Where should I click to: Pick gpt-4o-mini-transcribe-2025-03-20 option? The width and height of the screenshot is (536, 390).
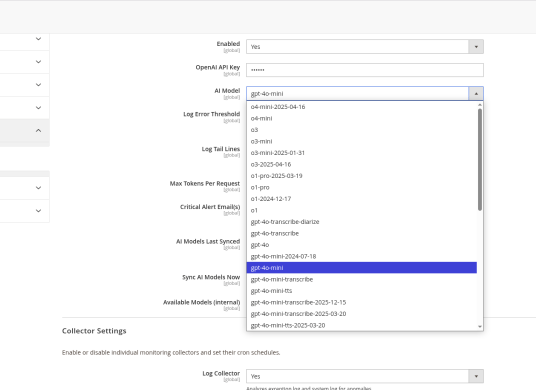tap(362, 314)
